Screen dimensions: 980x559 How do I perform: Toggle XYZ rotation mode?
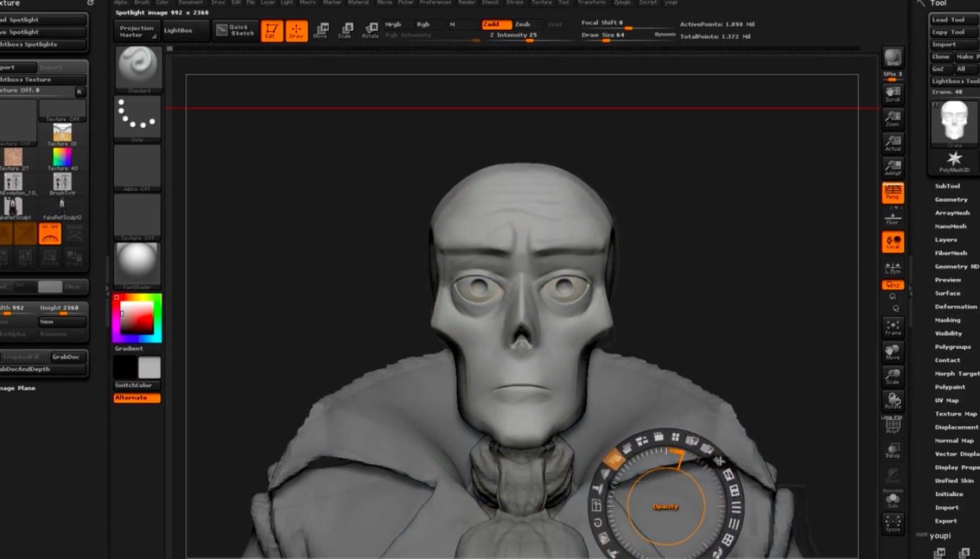click(x=893, y=285)
